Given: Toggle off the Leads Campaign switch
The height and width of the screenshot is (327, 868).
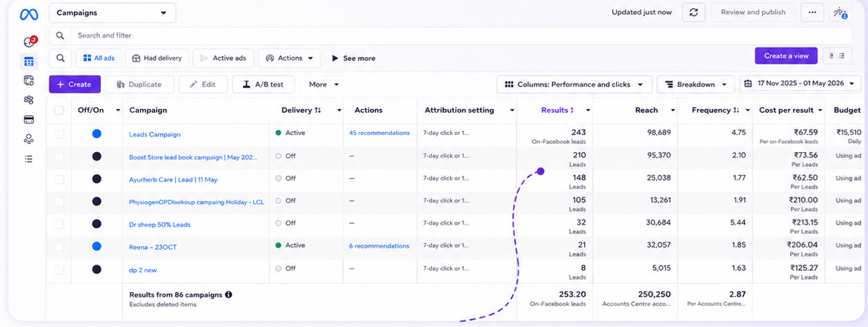Looking at the screenshot, I should point(97,133).
